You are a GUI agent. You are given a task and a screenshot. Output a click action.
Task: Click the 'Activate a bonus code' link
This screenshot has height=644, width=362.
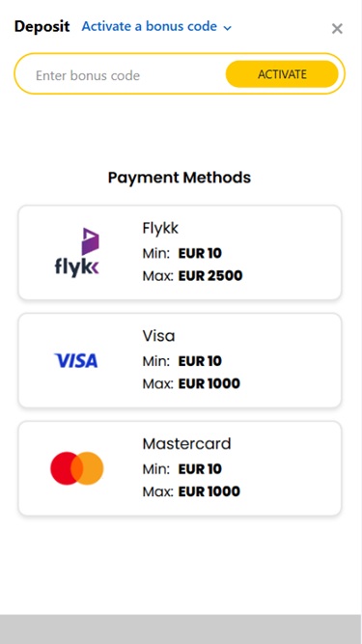[150, 26]
